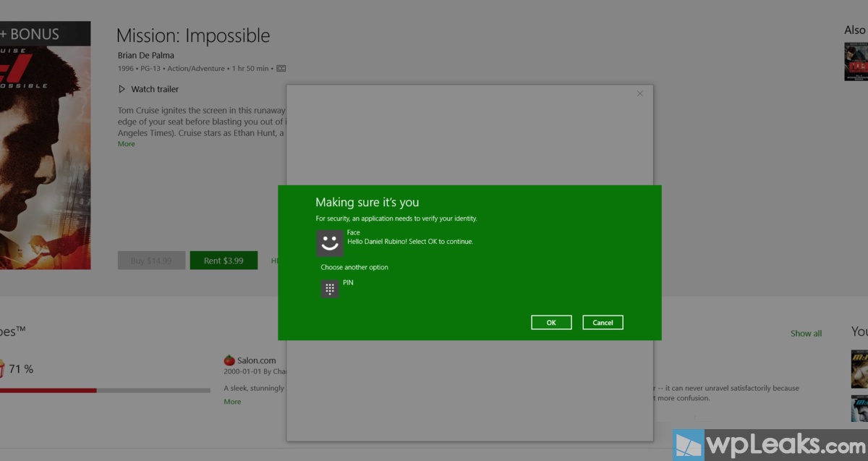Rent the movie for $3.99
Viewport: 868px width, 461px height.
(224, 261)
